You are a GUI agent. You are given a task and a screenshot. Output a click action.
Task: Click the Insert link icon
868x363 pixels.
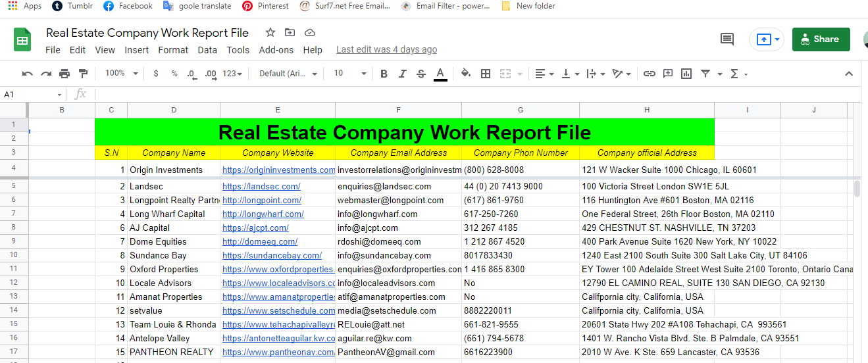650,74
